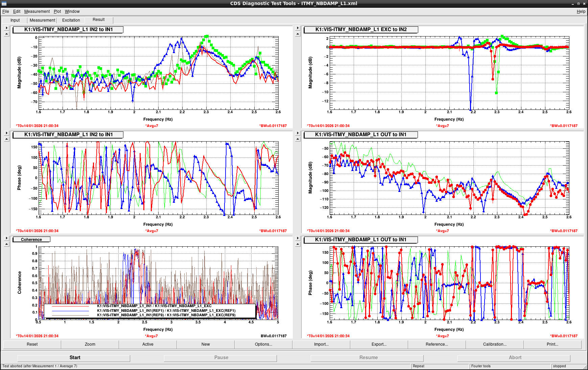The image size is (588, 370).
Task: Click right-arrow button beside IN2 to IN1 phase plot
Action: [6, 133]
